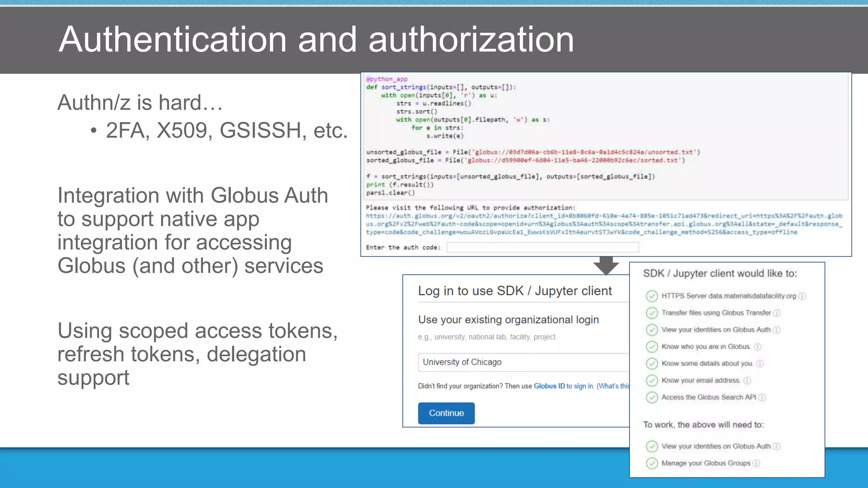Image resolution: width=868 pixels, height=488 pixels.
Task: Click the Enter the auth code field
Action: [x=542, y=247]
